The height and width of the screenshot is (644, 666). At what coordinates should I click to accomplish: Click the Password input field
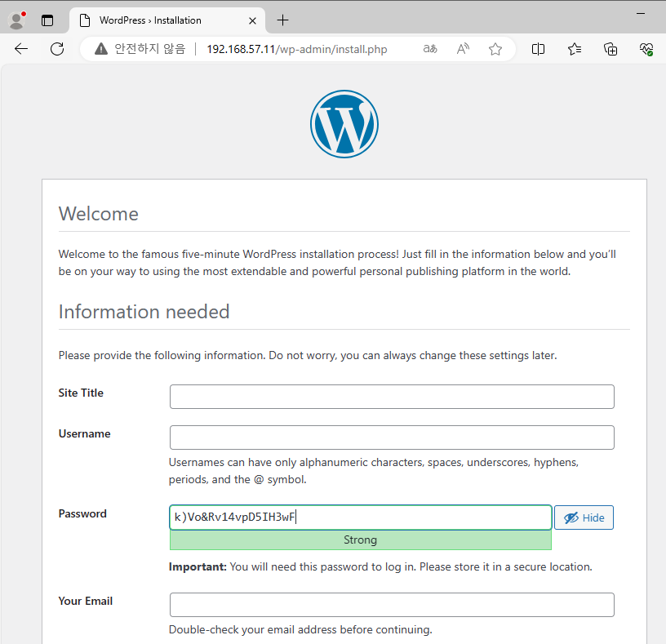click(x=361, y=517)
